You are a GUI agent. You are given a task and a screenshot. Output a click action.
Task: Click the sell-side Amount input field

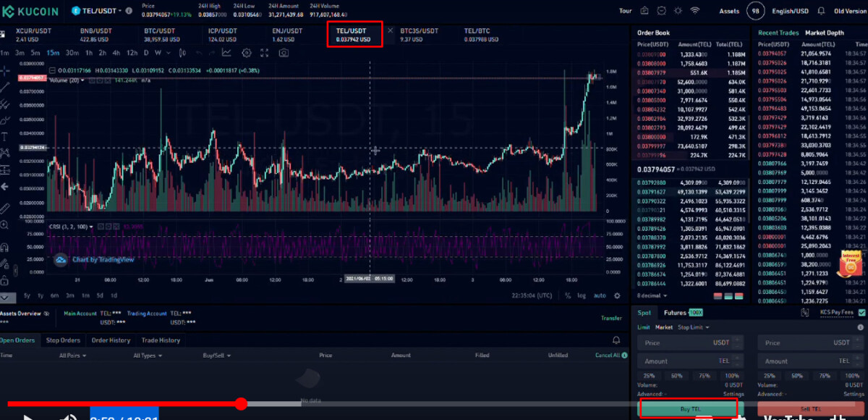[811, 361]
